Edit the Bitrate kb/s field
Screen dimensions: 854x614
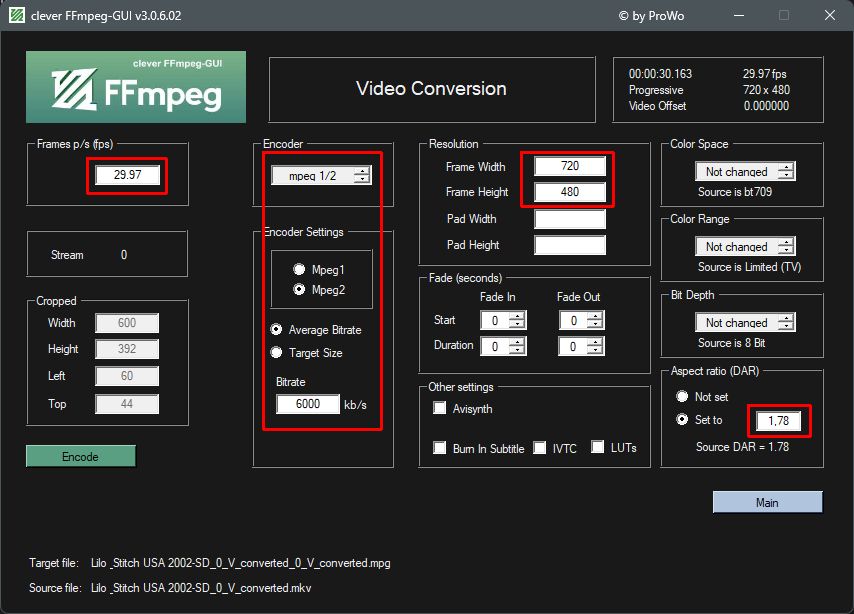[x=308, y=404]
